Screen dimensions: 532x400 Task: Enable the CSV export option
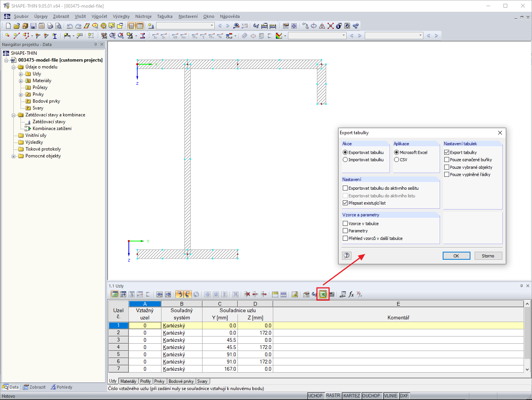point(396,159)
